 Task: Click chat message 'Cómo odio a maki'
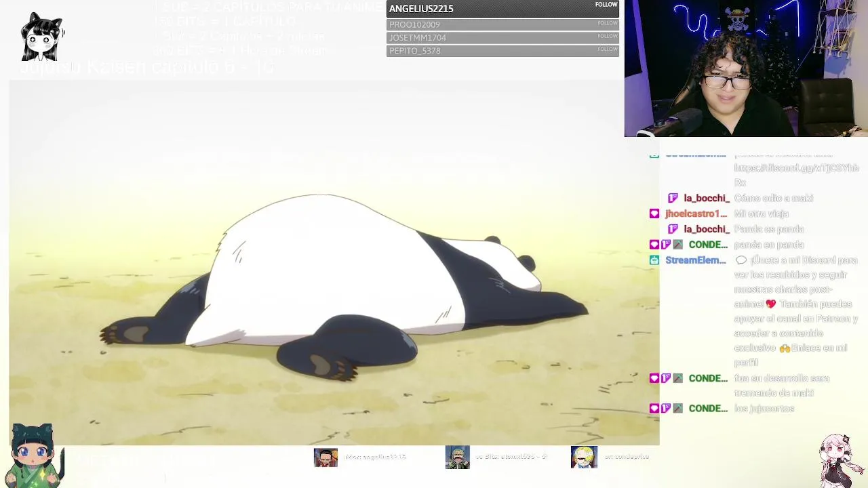pos(773,198)
